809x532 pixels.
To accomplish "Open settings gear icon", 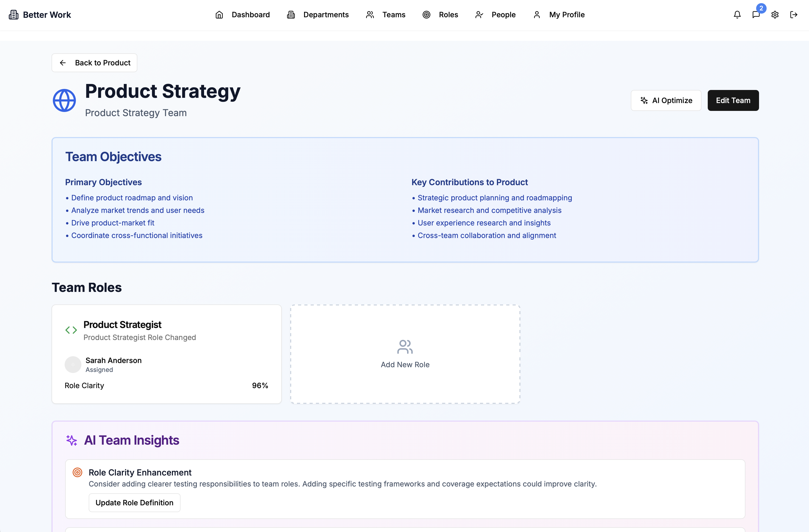I will [775, 15].
